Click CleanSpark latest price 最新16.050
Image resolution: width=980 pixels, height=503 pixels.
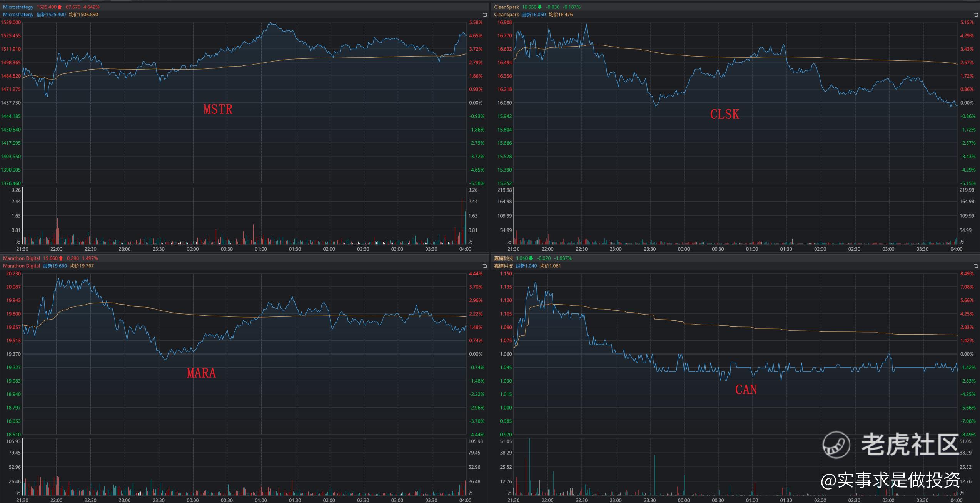tap(534, 15)
